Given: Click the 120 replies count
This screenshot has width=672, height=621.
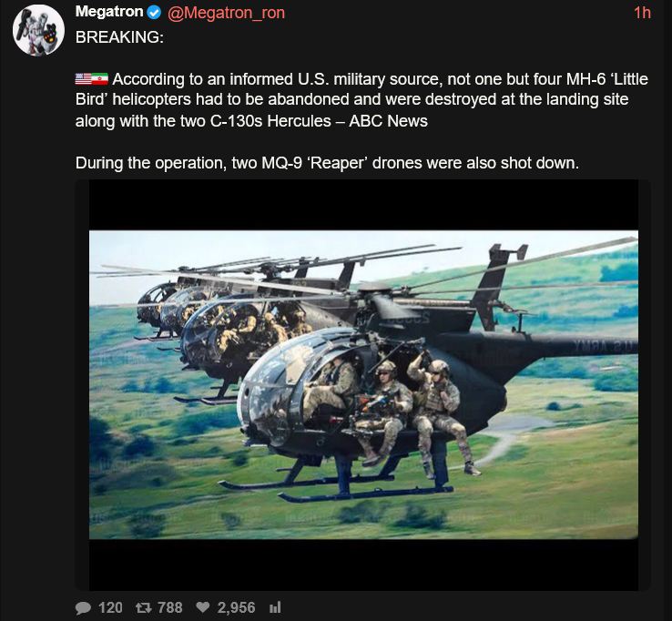Looking at the screenshot, I should (x=110, y=607).
